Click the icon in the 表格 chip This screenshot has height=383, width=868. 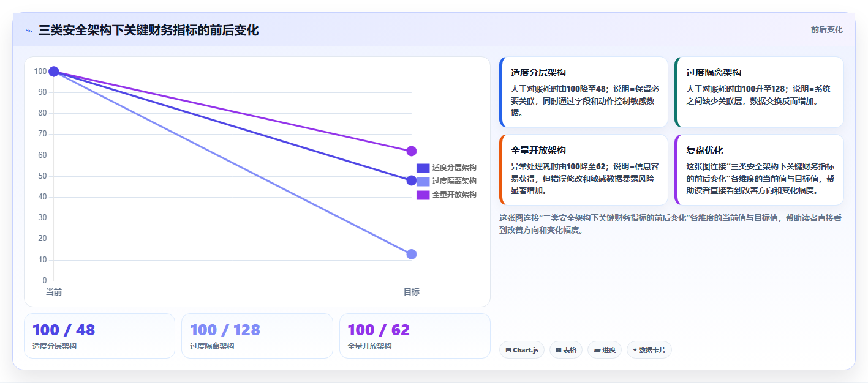[x=559, y=351]
